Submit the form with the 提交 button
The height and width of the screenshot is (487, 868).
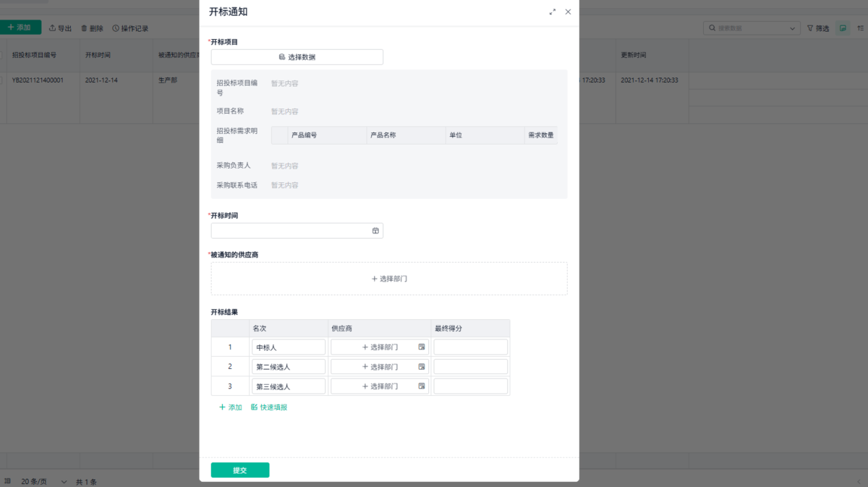coord(240,470)
